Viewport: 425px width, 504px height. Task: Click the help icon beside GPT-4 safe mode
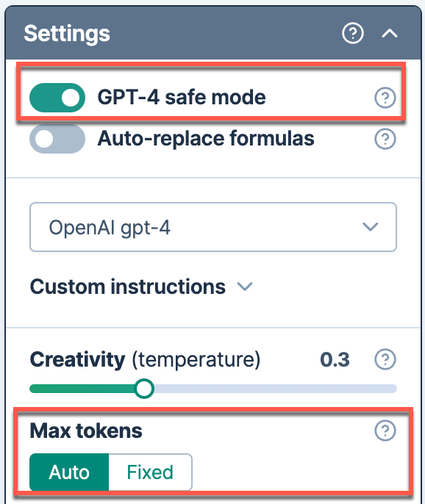click(385, 98)
